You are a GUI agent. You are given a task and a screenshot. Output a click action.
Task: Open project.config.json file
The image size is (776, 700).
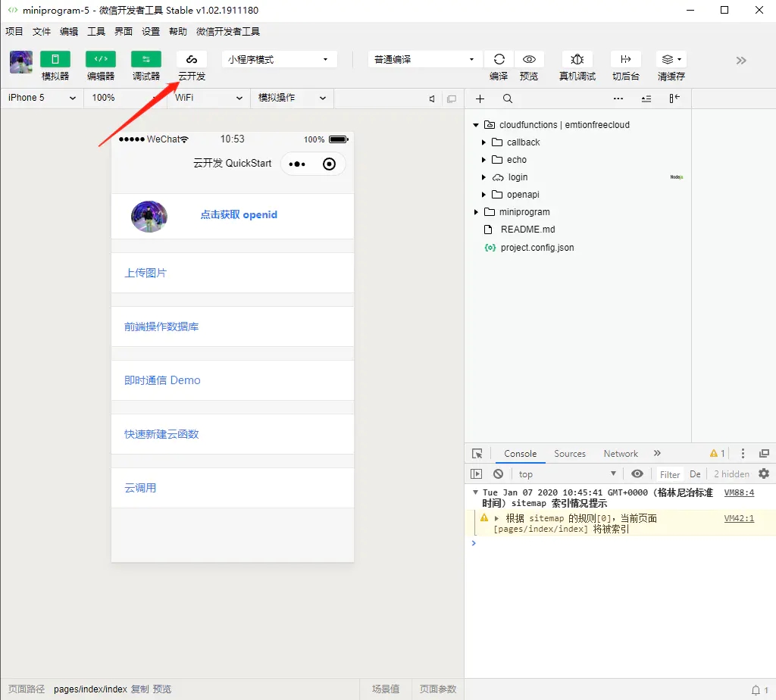pyautogui.click(x=537, y=248)
